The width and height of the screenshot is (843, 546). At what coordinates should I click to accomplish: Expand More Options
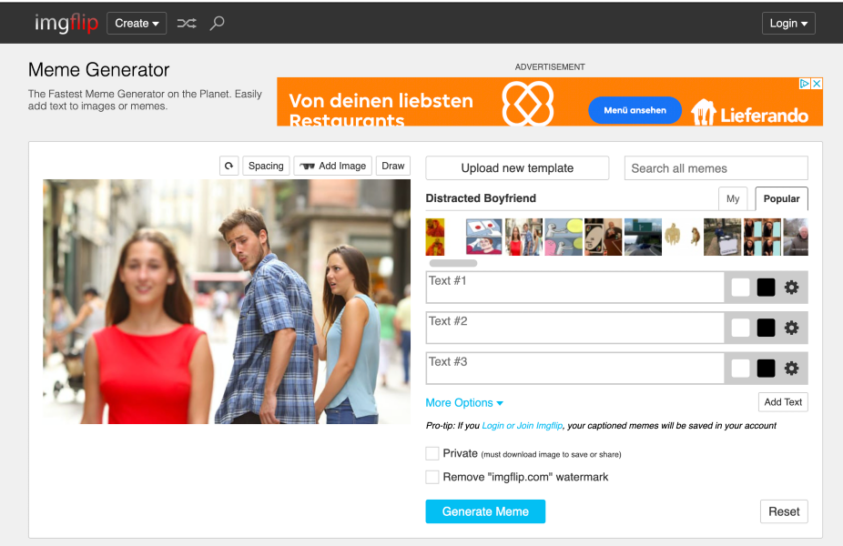[x=464, y=403]
